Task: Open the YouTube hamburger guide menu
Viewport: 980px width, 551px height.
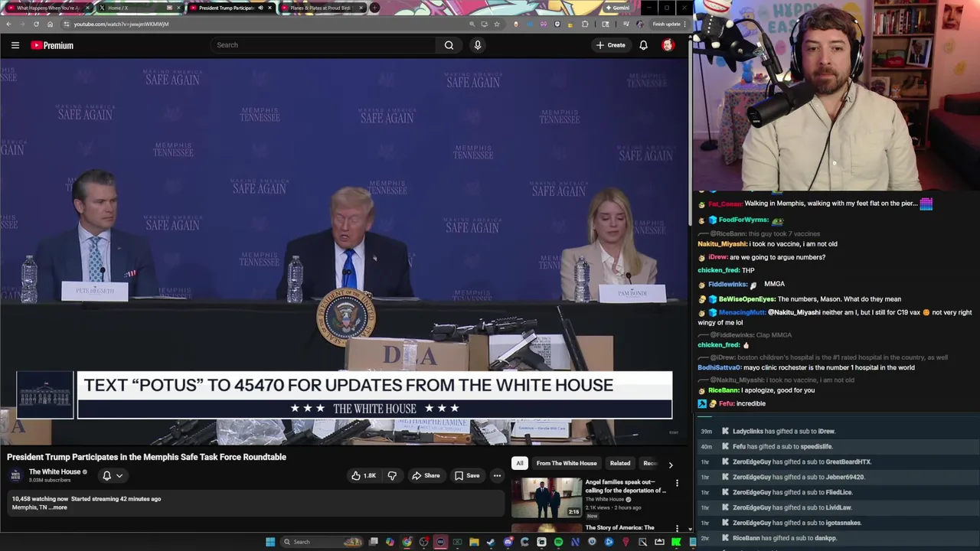Action: (15, 45)
